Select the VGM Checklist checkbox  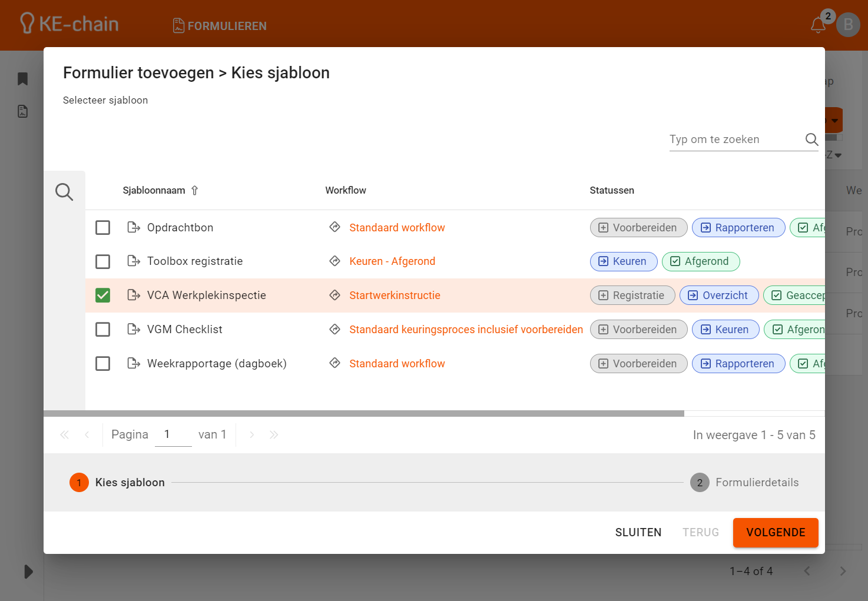[103, 329]
